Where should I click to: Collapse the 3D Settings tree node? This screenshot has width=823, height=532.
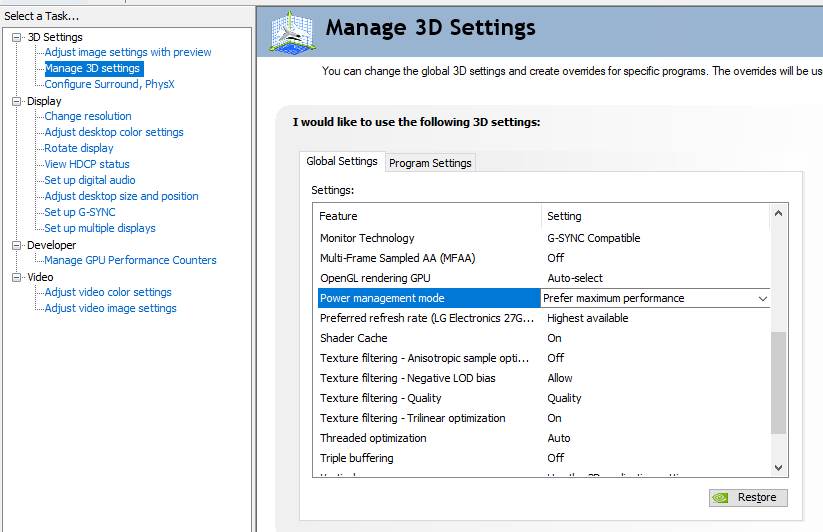click(x=17, y=37)
